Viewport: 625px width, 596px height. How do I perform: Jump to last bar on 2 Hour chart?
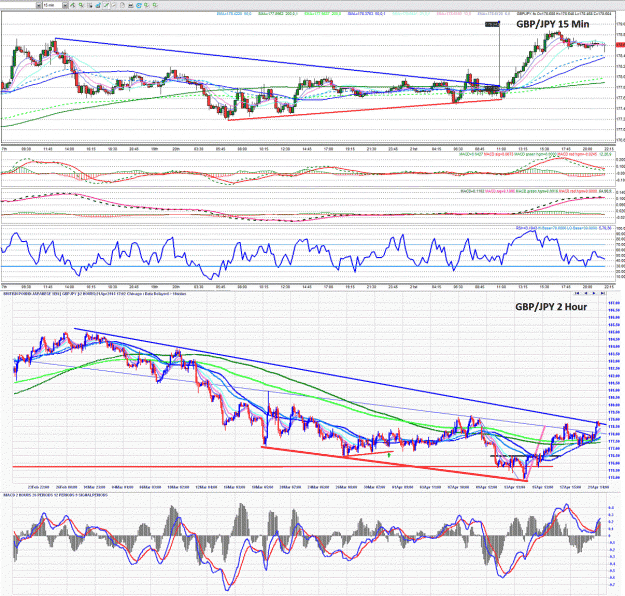(x=603, y=293)
